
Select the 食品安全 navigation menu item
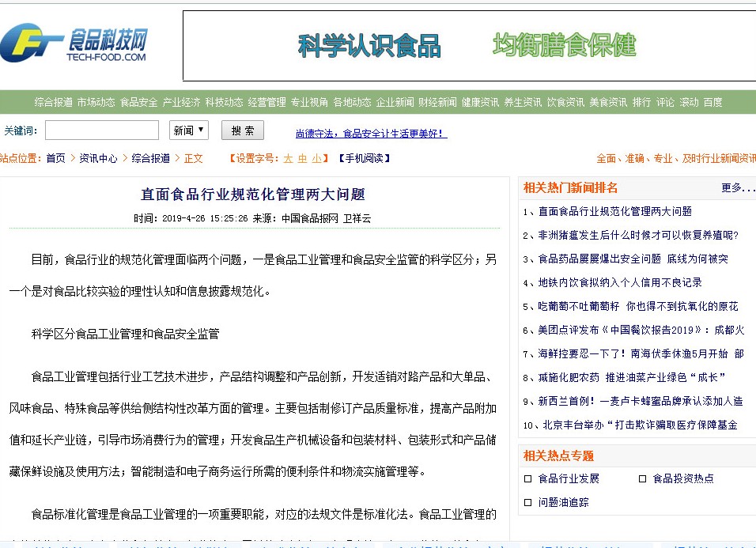[137, 102]
